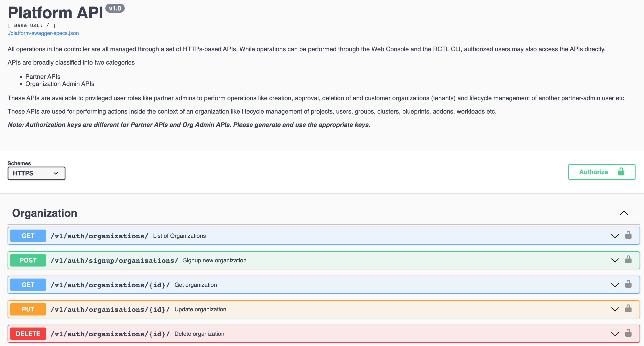Toggle expand on DELETE organization endpoint row
The height and width of the screenshot is (346, 644).
[615, 333]
